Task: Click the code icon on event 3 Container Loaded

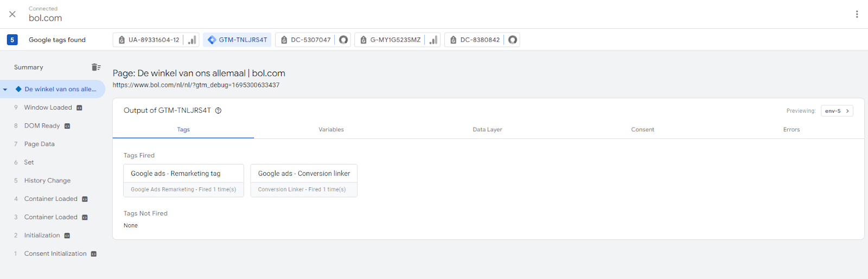Action: [85, 218]
